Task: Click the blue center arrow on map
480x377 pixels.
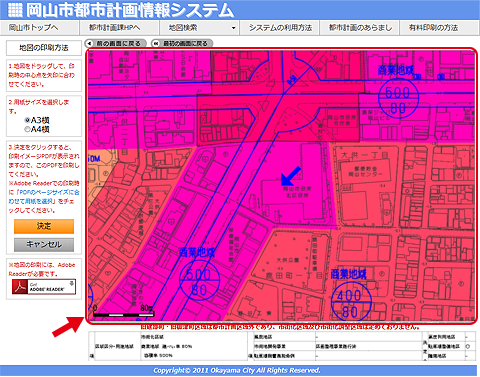Action: point(291,176)
